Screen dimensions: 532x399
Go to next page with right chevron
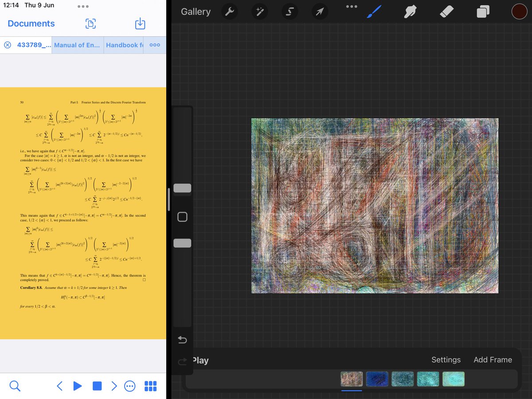point(114,386)
